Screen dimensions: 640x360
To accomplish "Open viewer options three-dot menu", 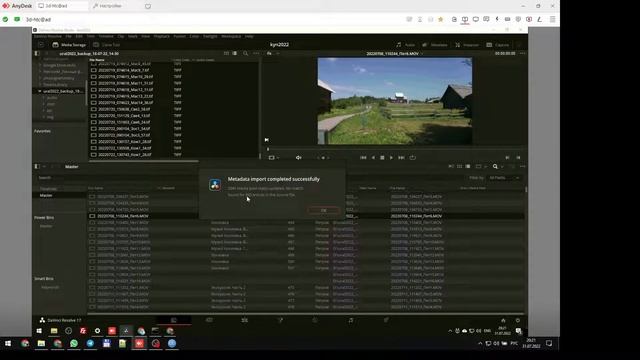I will coord(522,53).
